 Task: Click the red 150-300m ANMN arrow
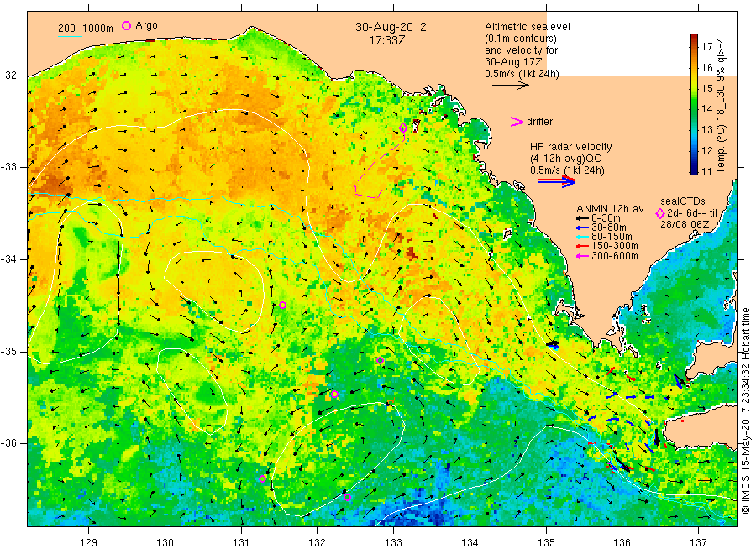tap(582, 247)
